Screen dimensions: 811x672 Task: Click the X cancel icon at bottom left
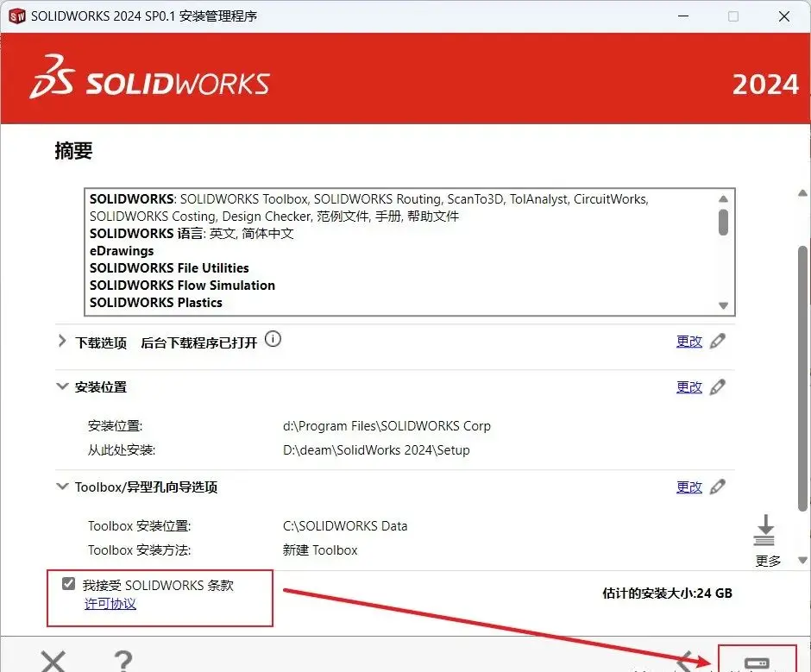click(53, 661)
